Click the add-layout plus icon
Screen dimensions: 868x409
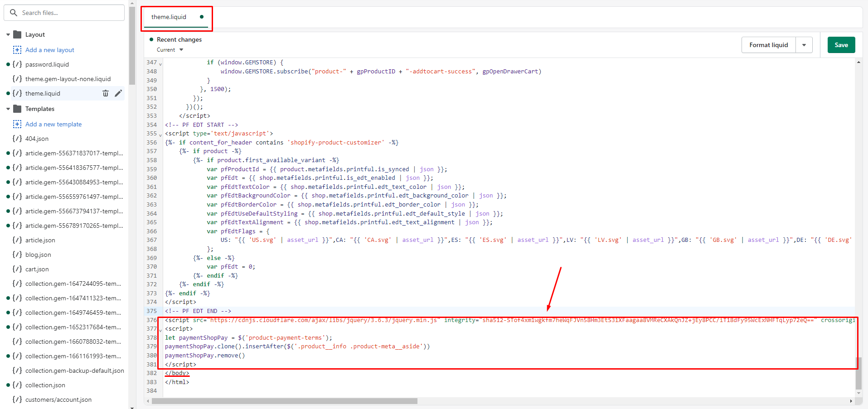17,50
